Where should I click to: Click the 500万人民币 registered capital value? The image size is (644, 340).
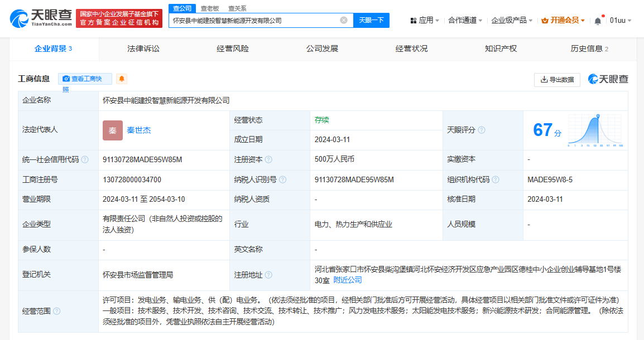pos(334,159)
